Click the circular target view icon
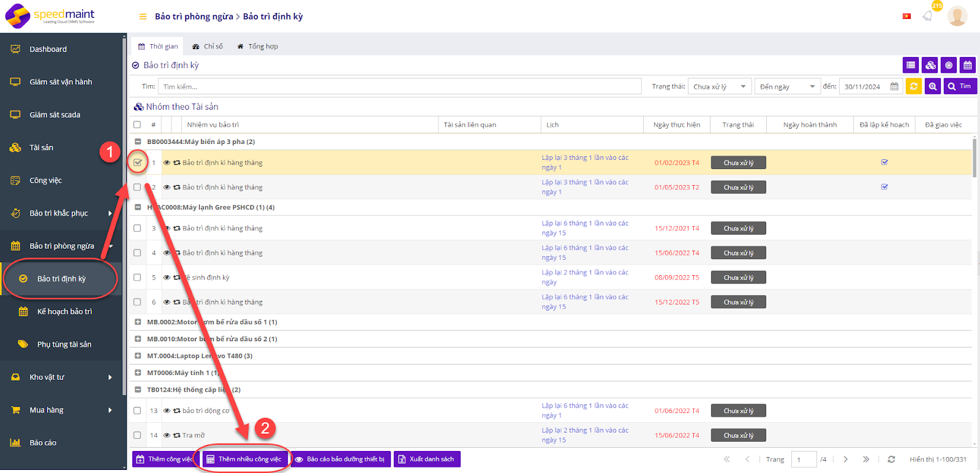This screenshot has height=473, width=980. click(949, 65)
